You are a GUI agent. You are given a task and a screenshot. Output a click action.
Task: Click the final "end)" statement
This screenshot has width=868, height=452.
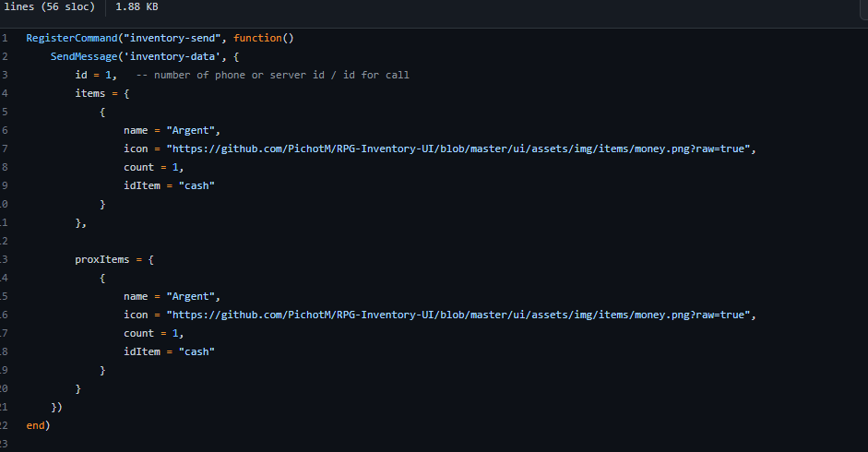pyautogui.click(x=38, y=425)
